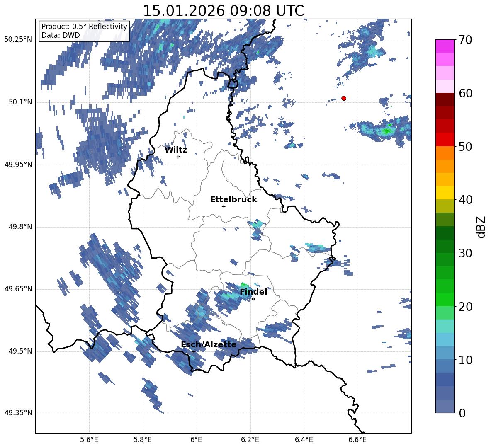Click the Product: 0.5° Reflectivity text
Screen dimensions: 491x448
tap(84, 26)
